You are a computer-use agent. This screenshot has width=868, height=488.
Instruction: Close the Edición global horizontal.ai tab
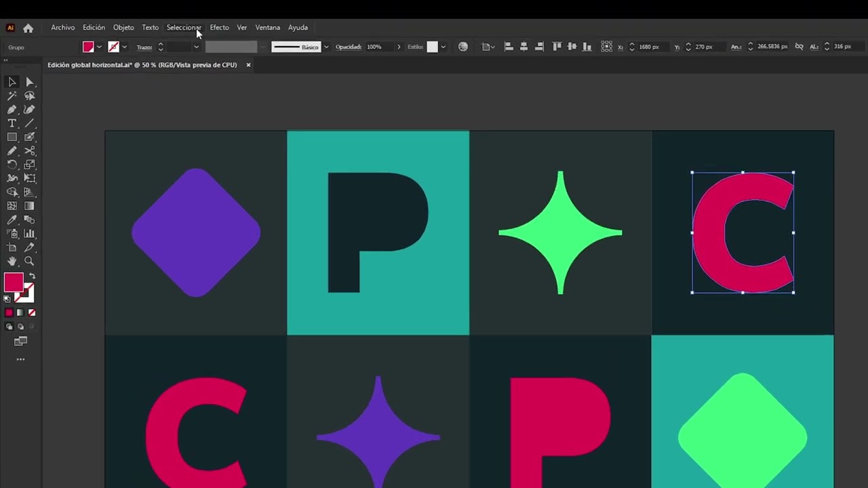coord(248,65)
